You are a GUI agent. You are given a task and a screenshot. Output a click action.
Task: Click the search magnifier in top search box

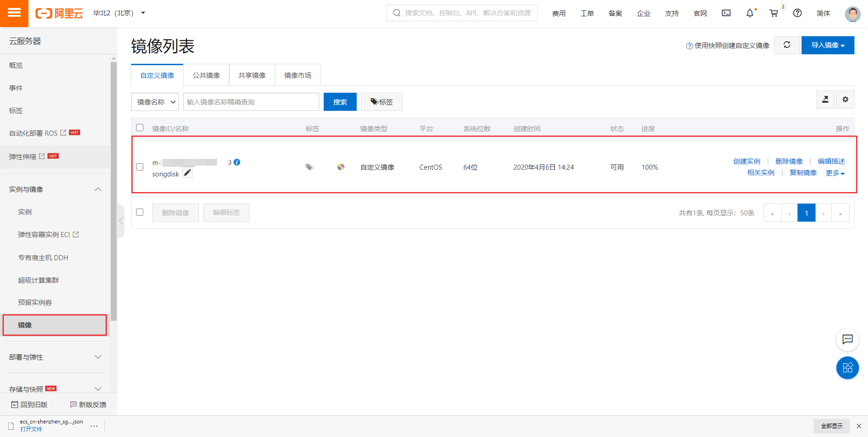396,13
